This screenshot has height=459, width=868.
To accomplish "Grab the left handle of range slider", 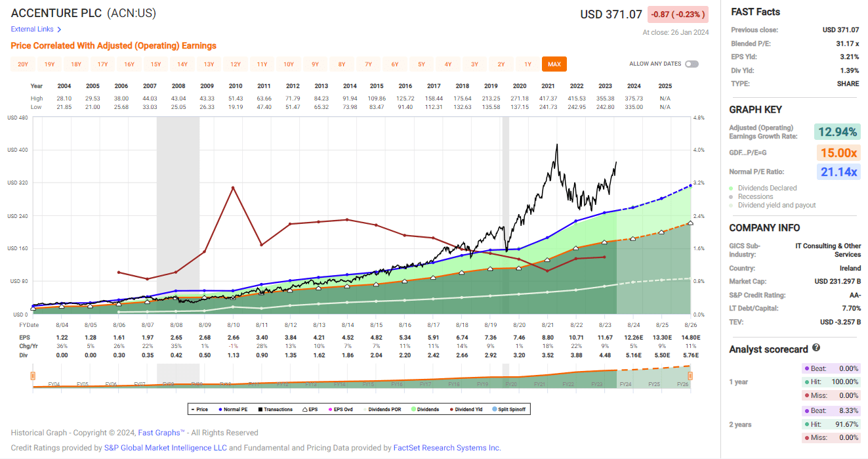I will [x=33, y=376].
